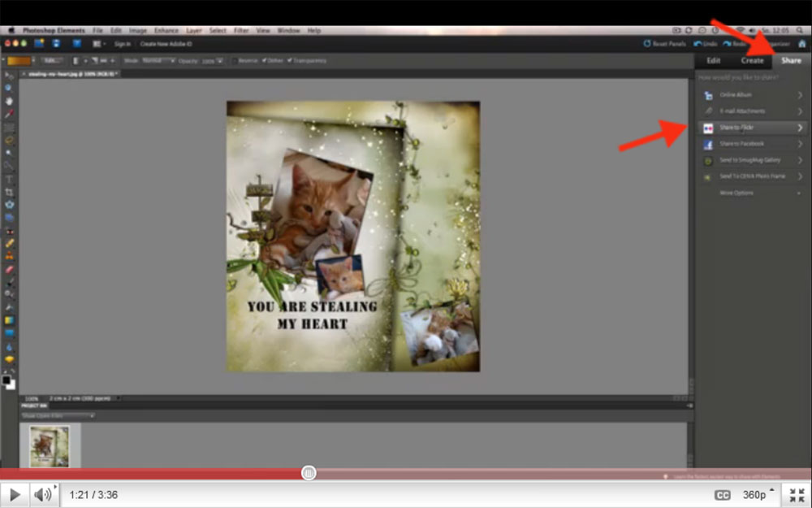Select the Smart Brush tool
Screen dimensions: 812x508
pyautogui.click(x=9, y=295)
